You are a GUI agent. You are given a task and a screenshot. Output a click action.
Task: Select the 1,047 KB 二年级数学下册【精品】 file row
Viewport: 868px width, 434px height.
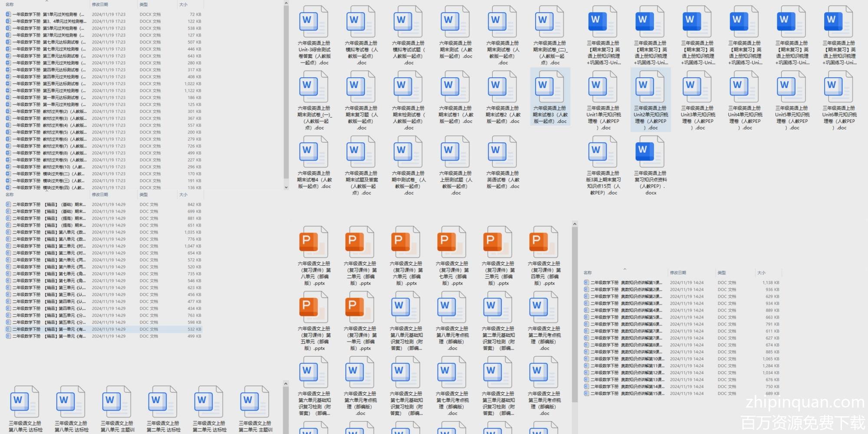tap(48, 246)
